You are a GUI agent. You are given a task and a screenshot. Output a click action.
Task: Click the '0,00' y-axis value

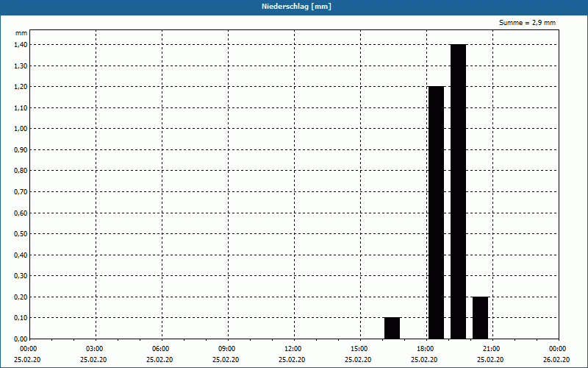click(21, 339)
